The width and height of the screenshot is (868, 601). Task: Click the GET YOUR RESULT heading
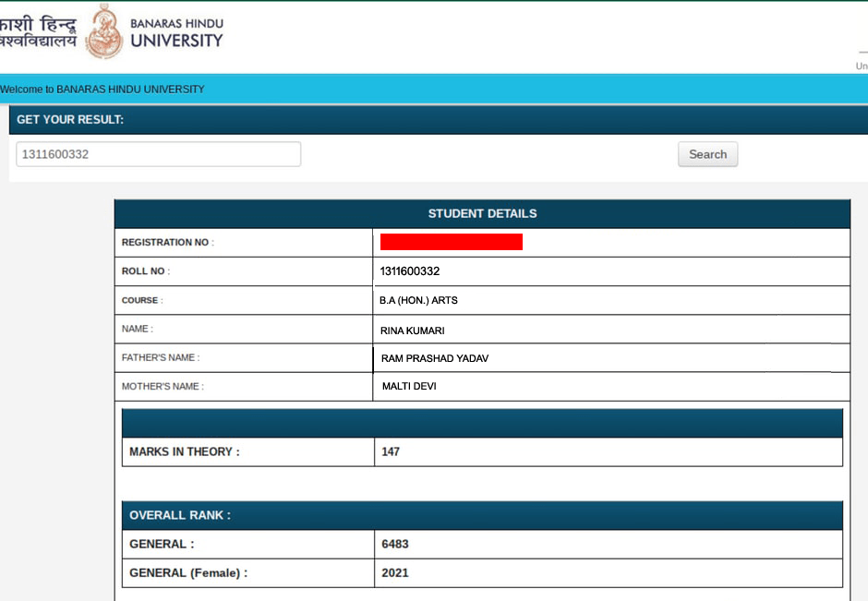70,120
